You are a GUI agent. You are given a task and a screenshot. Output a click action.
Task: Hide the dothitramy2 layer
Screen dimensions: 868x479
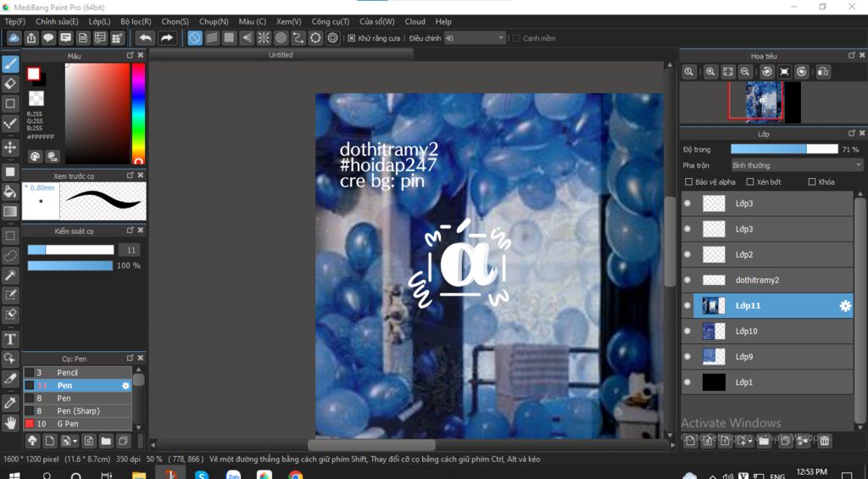tap(687, 281)
